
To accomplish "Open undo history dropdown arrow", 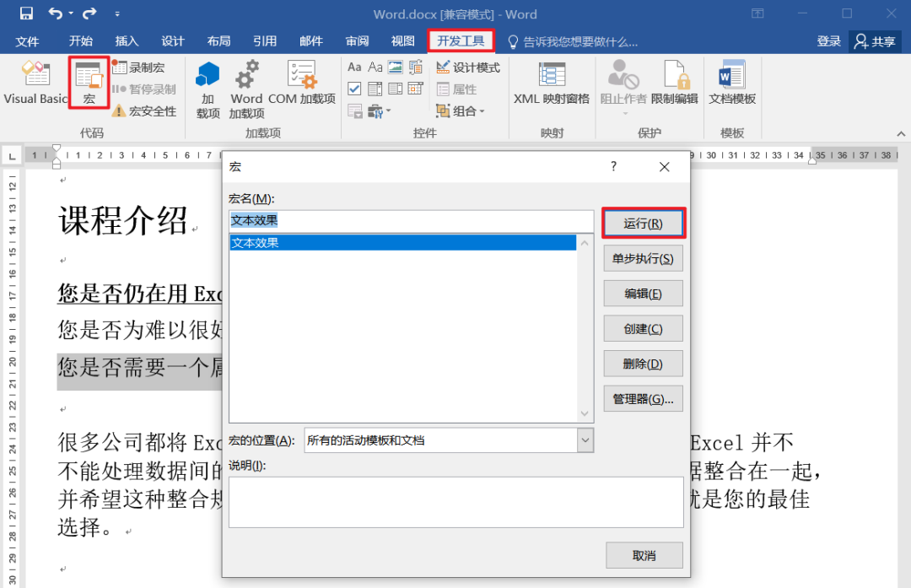I will [71, 13].
